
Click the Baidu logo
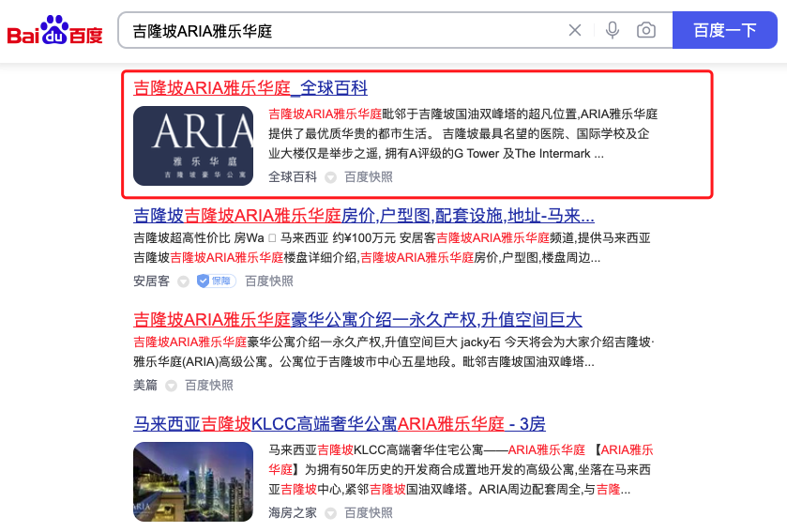[x=54, y=30]
